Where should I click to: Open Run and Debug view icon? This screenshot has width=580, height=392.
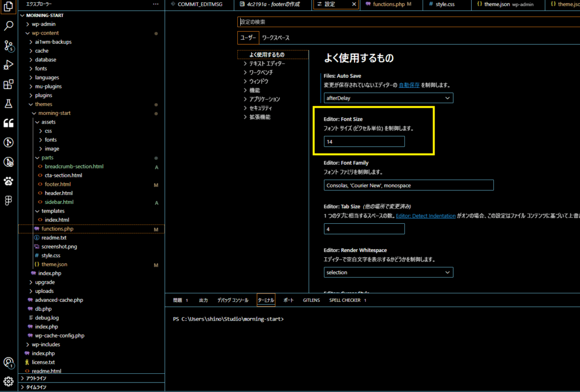click(8, 65)
